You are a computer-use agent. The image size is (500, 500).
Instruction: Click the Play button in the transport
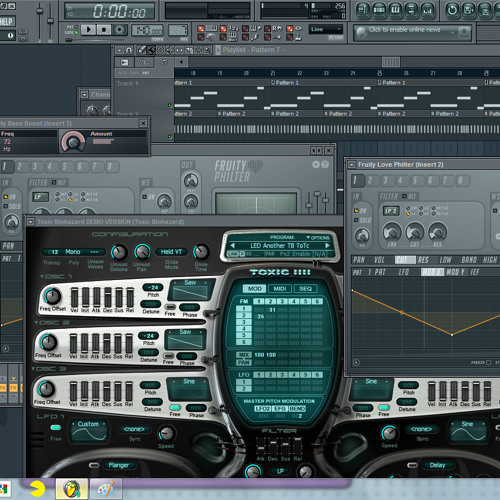pyautogui.click(x=88, y=30)
